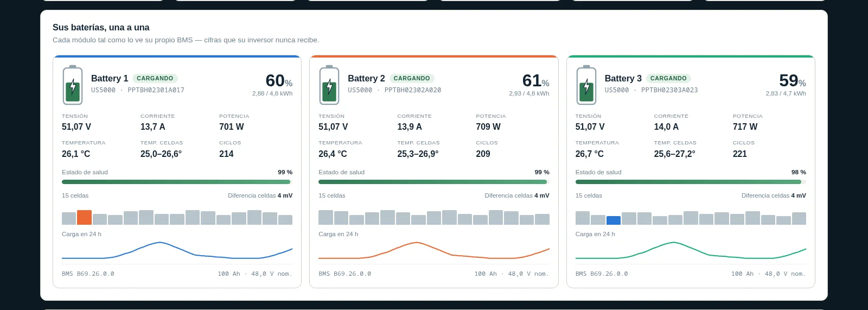Click the 2,83 / 4,7 kWh energy reading
Screen dimensions: 868x310
click(786, 93)
